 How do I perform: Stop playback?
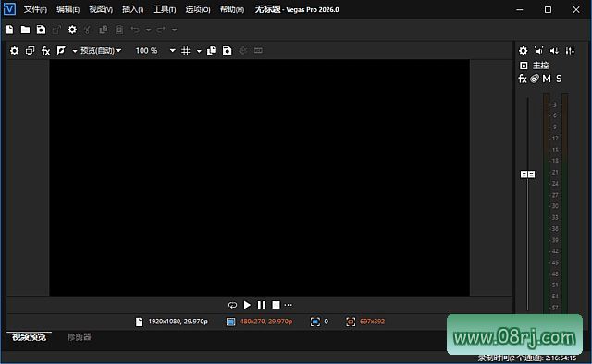click(276, 305)
